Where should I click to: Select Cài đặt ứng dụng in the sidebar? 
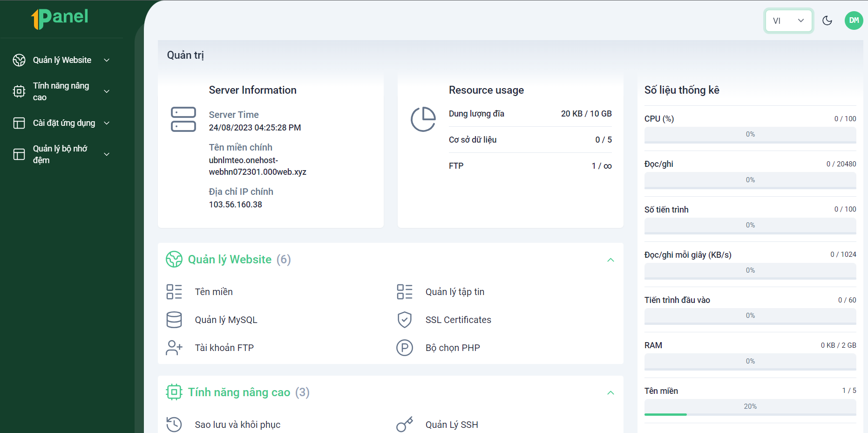[x=64, y=123]
